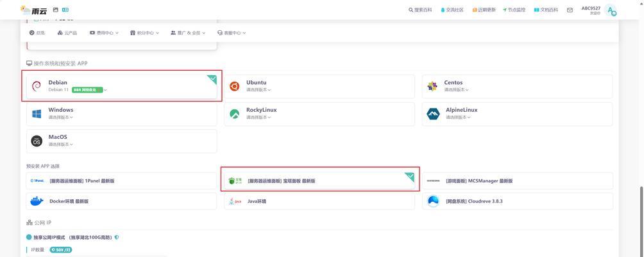This screenshot has width=644, height=257.
Task: Select the AlpineLinux operating system card
Action: click(517, 114)
